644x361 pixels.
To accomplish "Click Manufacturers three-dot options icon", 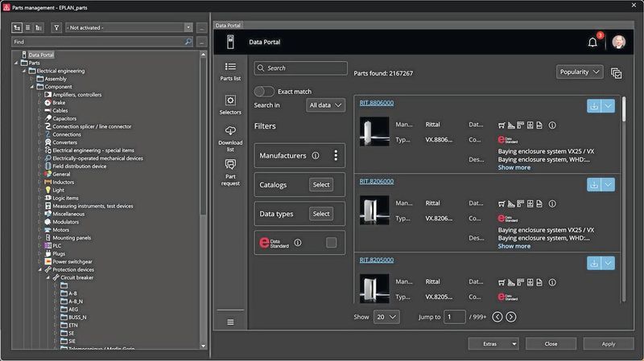I will (x=336, y=155).
